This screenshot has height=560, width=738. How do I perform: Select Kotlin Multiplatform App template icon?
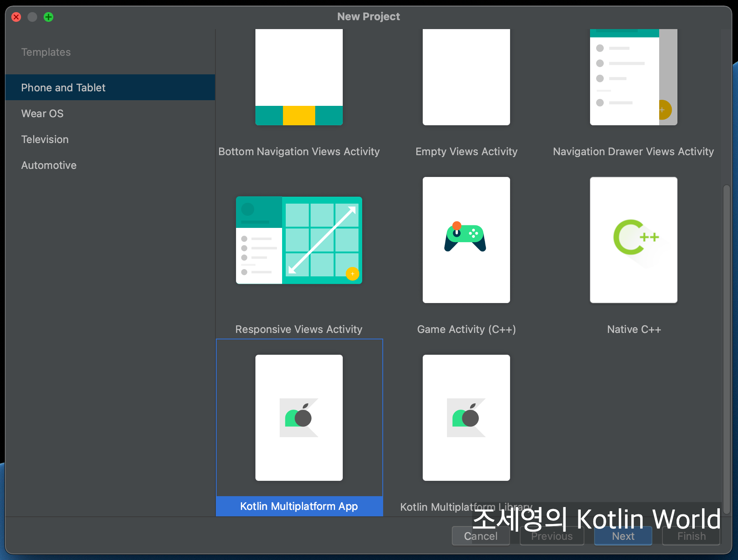(299, 417)
